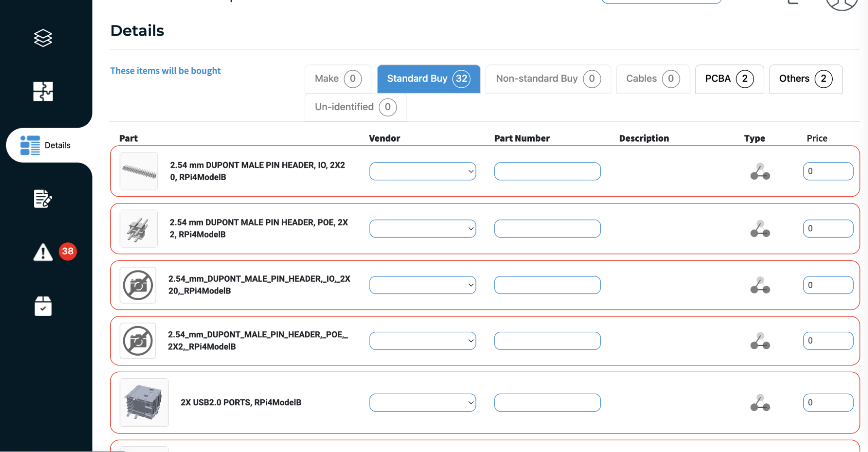Click type icon for first DUPONT IO header row
Image resolution: width=868 pixels, height=452 pixels.
click(x=760, y=171)
